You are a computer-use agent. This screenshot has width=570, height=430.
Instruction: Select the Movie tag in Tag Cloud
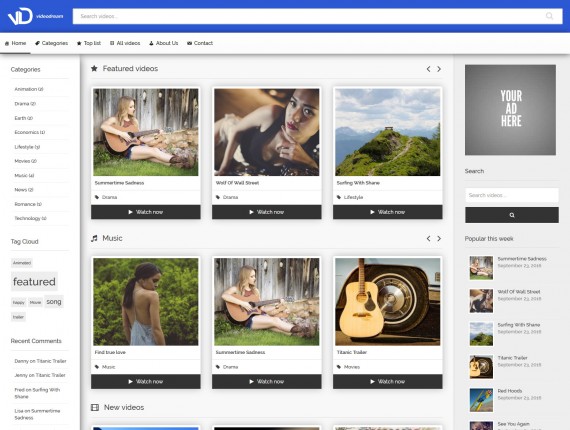click(35, 302)
